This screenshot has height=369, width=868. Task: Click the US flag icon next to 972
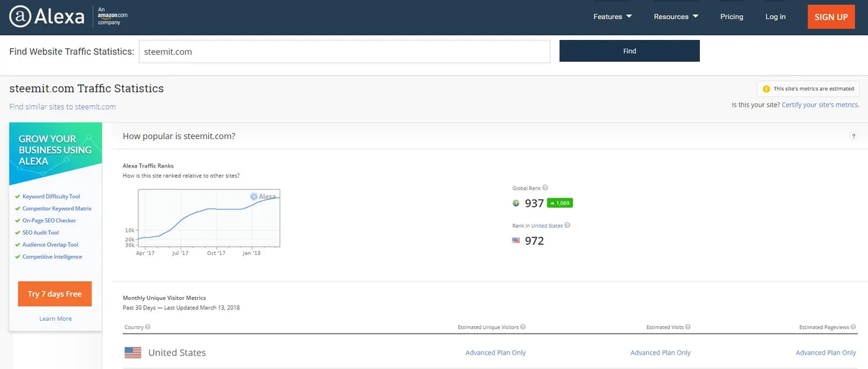(x=516, y=240)
